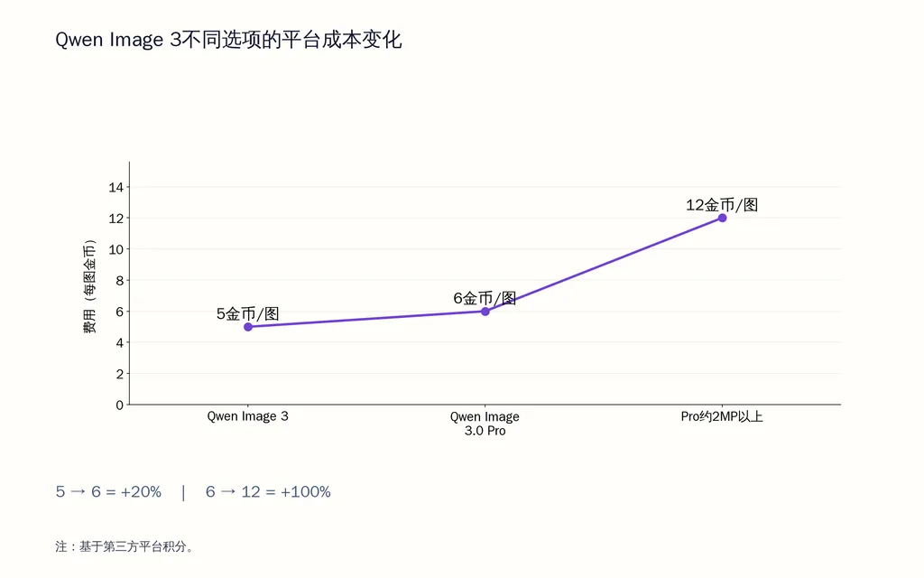
Task: Click the '6金币/图' data label
Action: coord(485,298)
